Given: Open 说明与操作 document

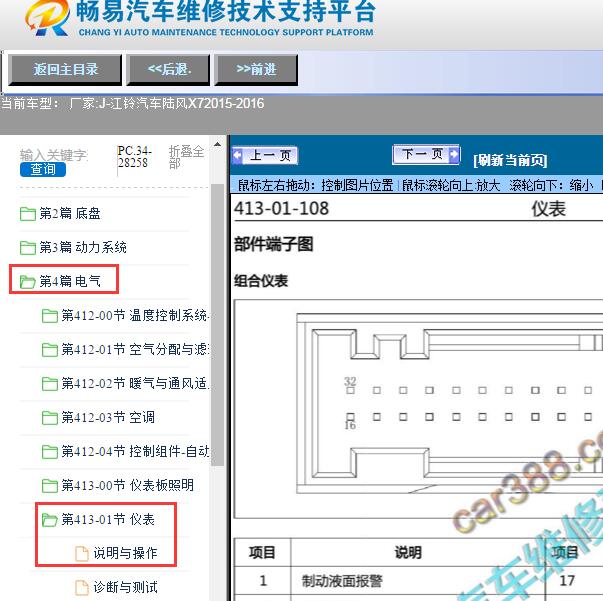Looking at the screenshot, I should point(125,554).
